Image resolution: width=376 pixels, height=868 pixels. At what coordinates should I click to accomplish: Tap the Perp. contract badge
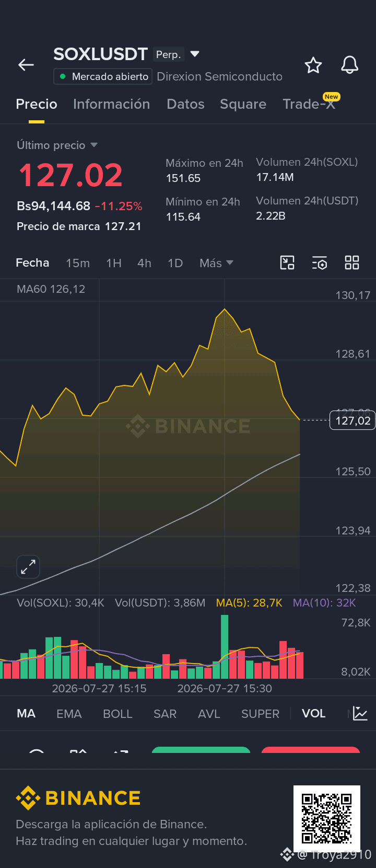tap(168, 54)
